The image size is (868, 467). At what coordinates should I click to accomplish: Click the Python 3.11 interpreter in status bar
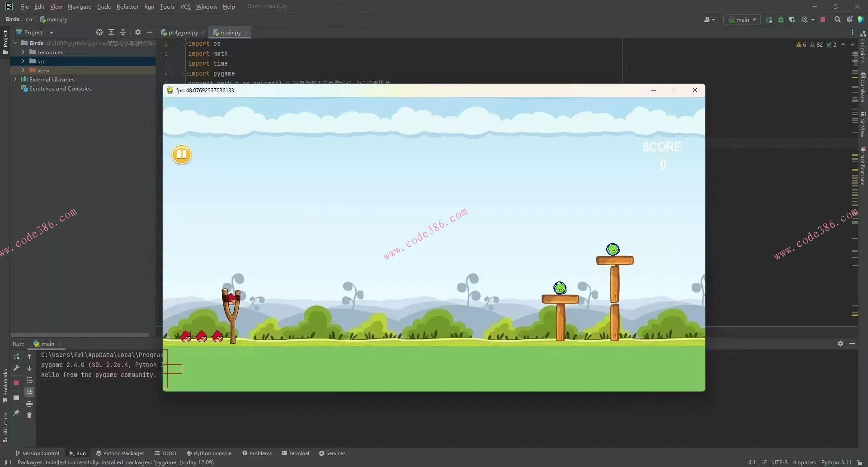(836, 462)
